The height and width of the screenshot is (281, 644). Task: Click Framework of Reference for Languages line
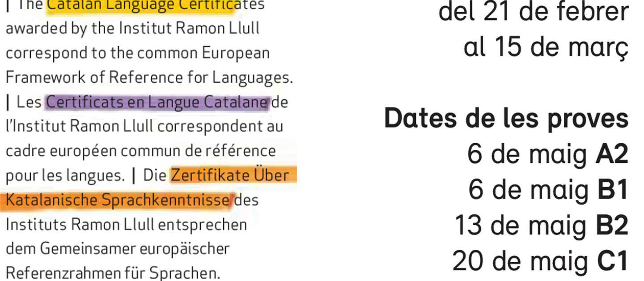click(149, 78)
